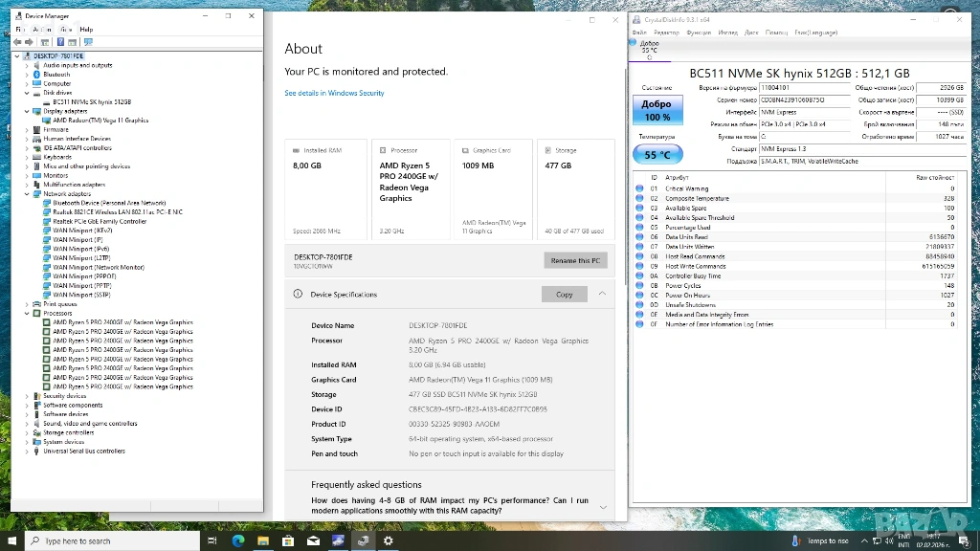Open the Help menu in Device Manager

point(86,30)
